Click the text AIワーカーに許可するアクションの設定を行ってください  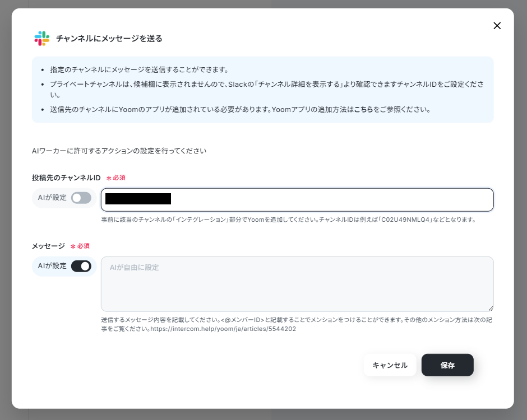(x=119, y=151)
